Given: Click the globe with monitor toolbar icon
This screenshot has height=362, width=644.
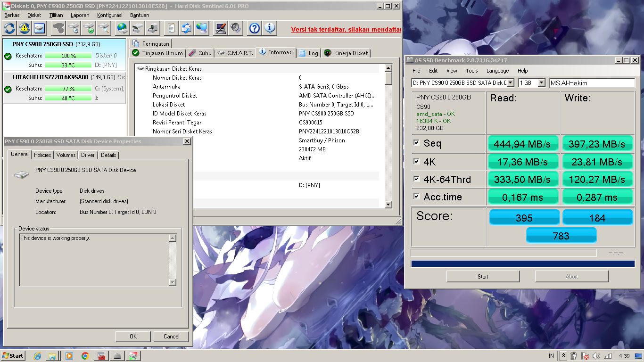Looking at the screenshot, I should click(202, 28).
